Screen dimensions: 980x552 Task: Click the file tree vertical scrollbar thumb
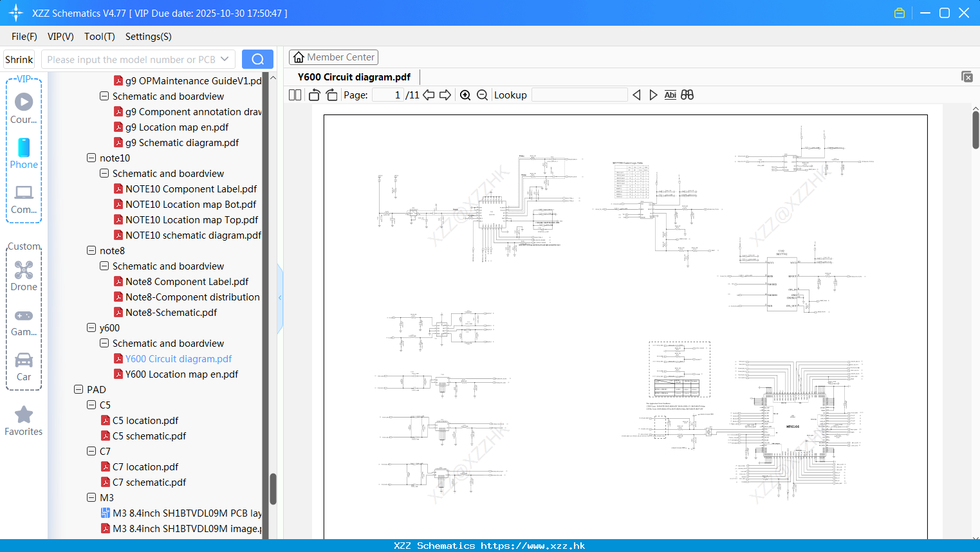click(x=273, y=489)
